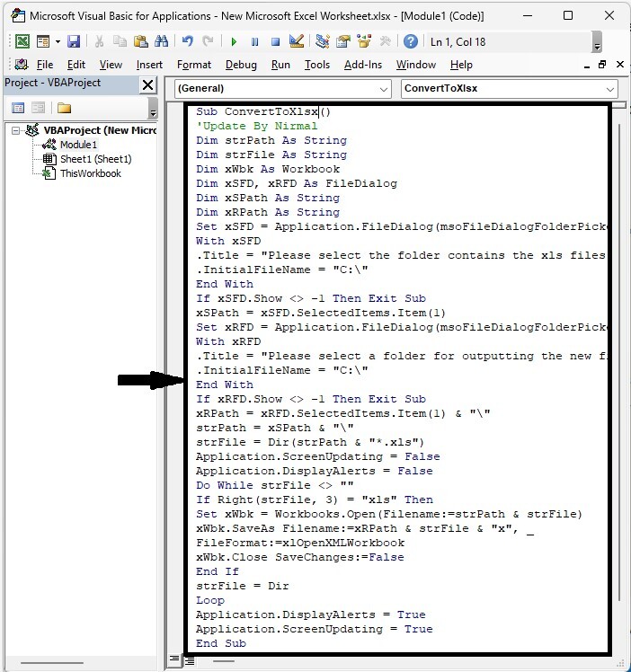631x672 pixels.
Task: Undo the last edit
Action: click(x=187, y=41)
